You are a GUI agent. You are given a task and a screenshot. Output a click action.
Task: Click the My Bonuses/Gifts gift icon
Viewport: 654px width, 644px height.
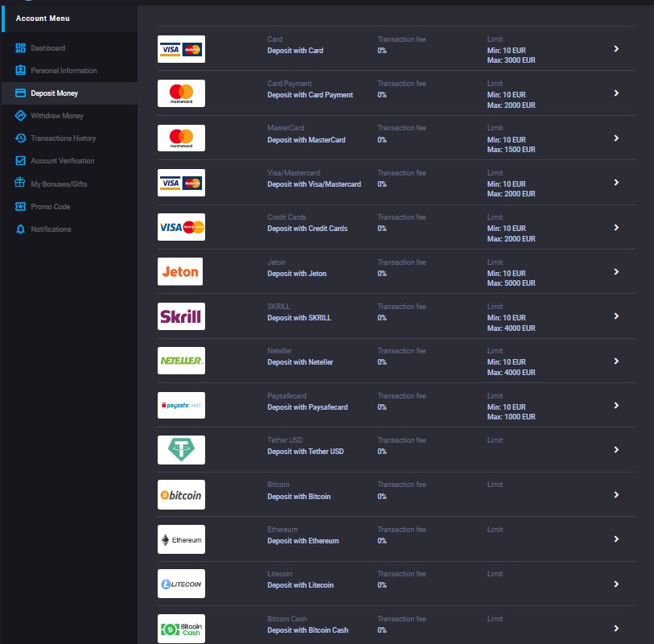point(19,183)
